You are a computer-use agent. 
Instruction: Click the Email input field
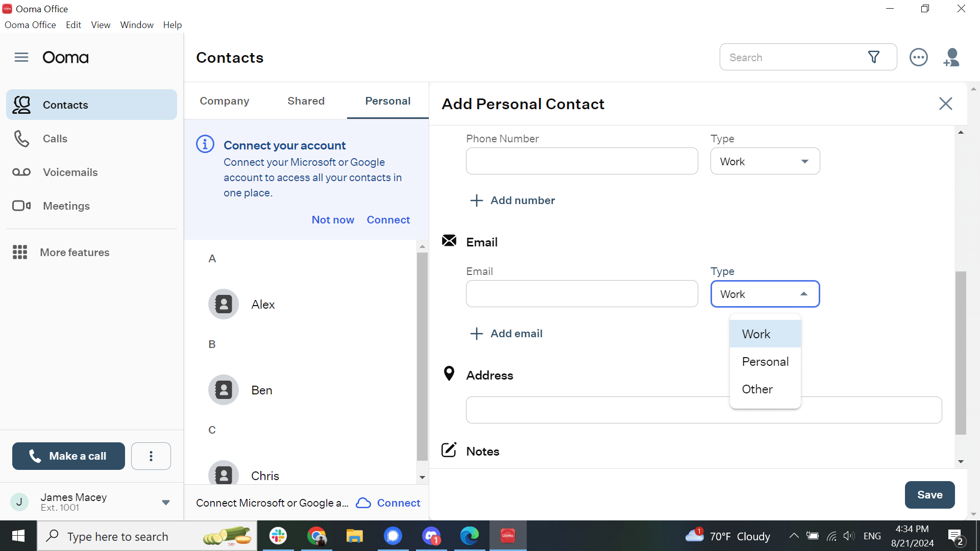[x=581, y=293]
